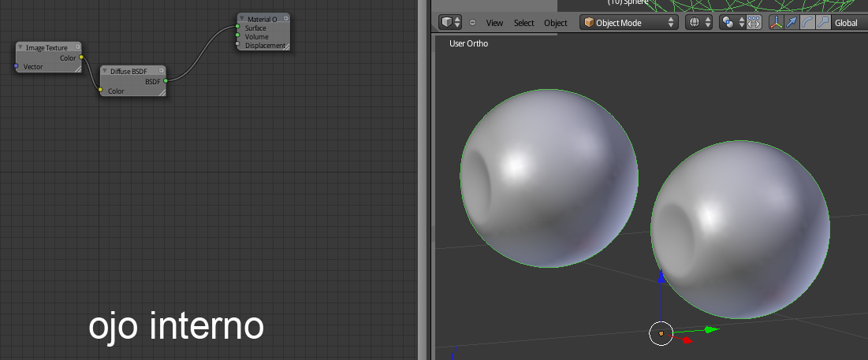Open the viewport shading dropdown
Screen dimensions: 868x360
pos(698,23)
